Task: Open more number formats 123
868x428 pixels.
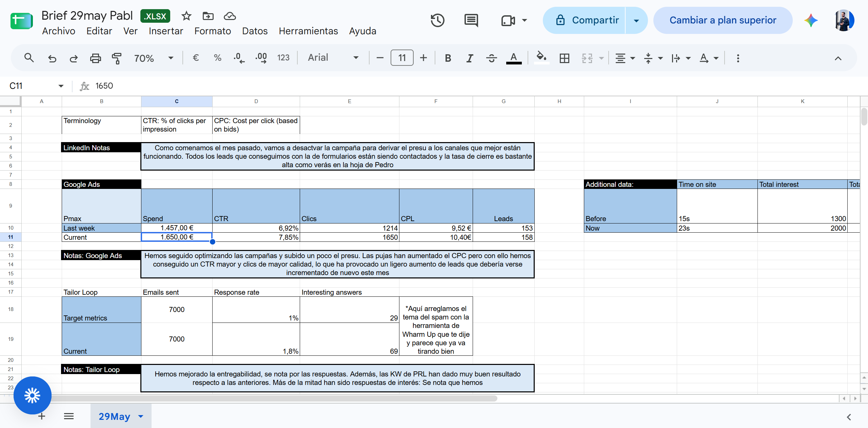Action: (x=283, y=58)
